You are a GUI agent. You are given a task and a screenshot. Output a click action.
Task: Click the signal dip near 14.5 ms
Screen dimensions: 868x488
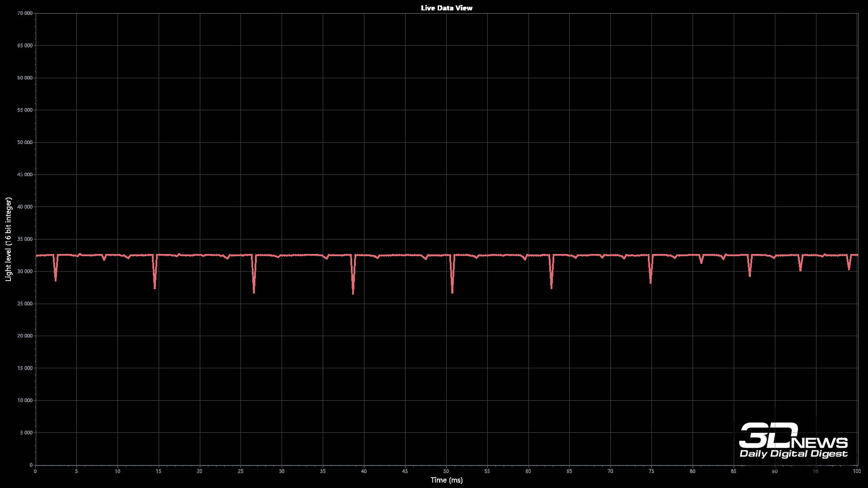coord(155,279)
